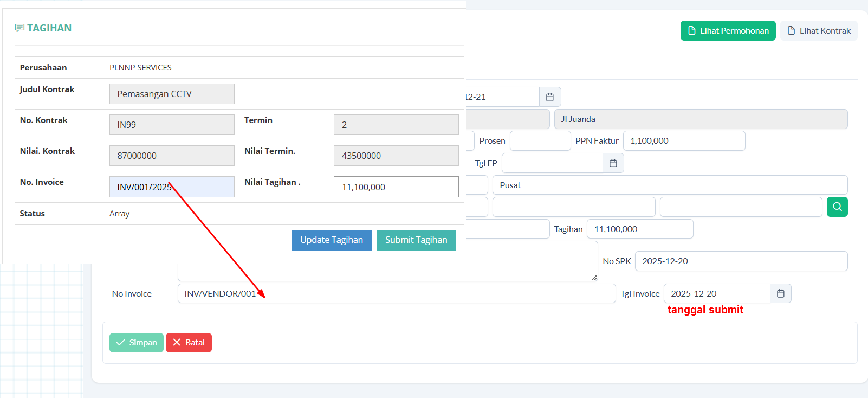
Task: Select the PPN Faktur amount field
Action: [x=684, y=140]
